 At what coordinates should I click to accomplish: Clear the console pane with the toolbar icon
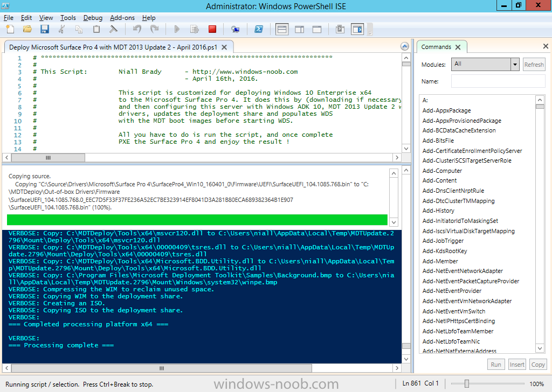[x=113, y=29]
